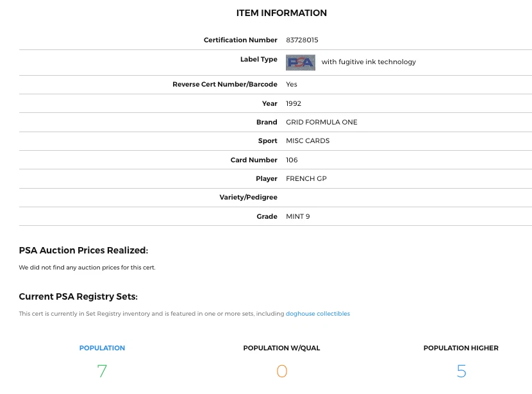
Task: Click certification number 83728015
Action: click(x=302, y=40)
